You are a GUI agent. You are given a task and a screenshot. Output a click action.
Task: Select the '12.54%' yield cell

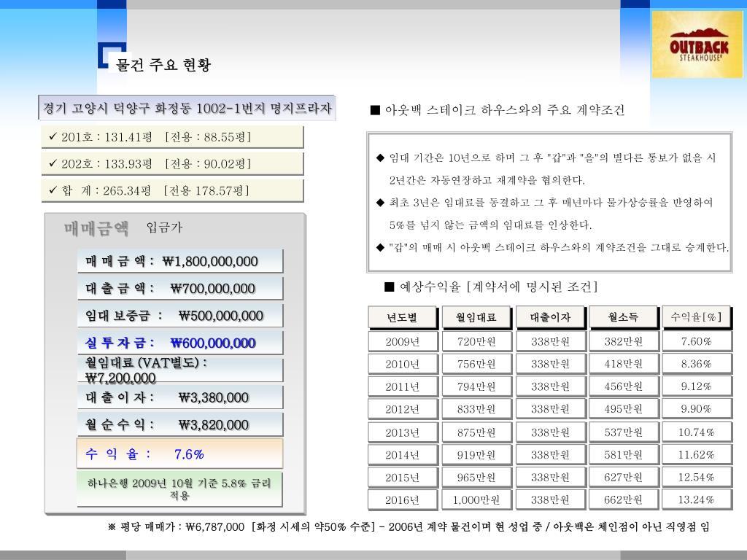tap(697, 477)
